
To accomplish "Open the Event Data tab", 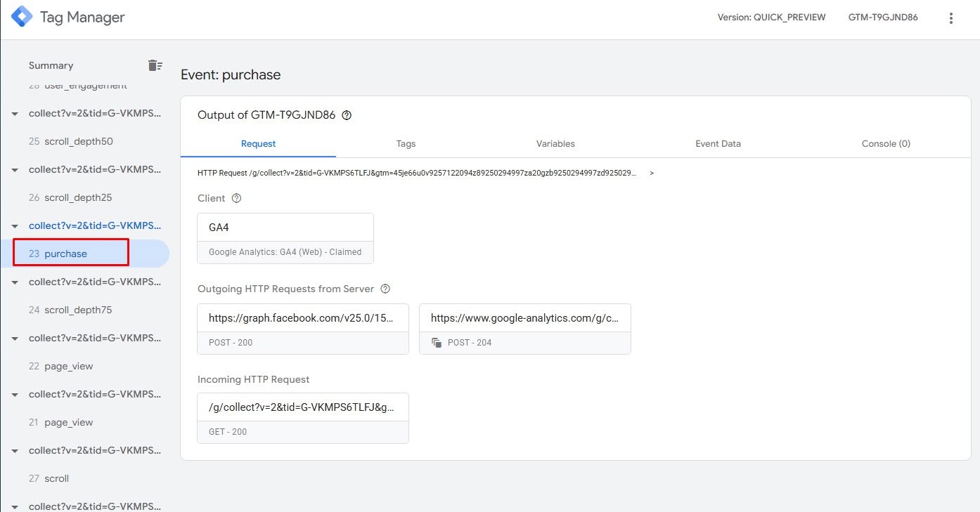I will pyautogui.click(x=718, y=143).
